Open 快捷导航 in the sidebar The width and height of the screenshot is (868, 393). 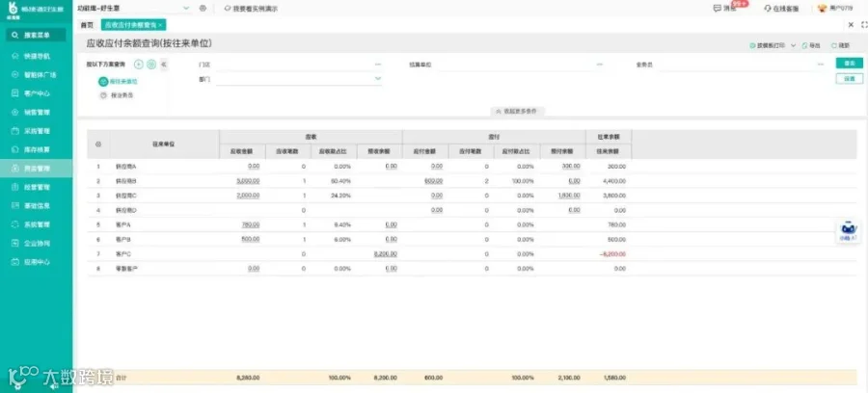pyautogui.click(x=36, y=56)
